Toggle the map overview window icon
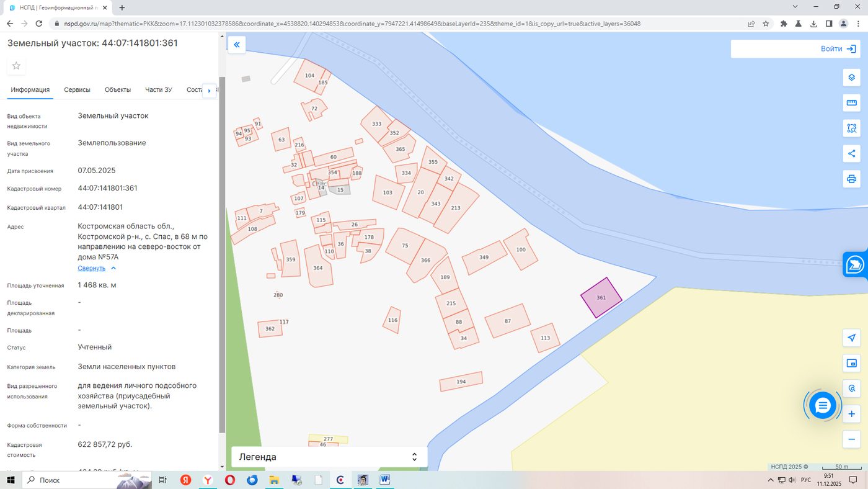Image resolution: width=868 pixels, height=489 pixels. [x=852, y=364]
